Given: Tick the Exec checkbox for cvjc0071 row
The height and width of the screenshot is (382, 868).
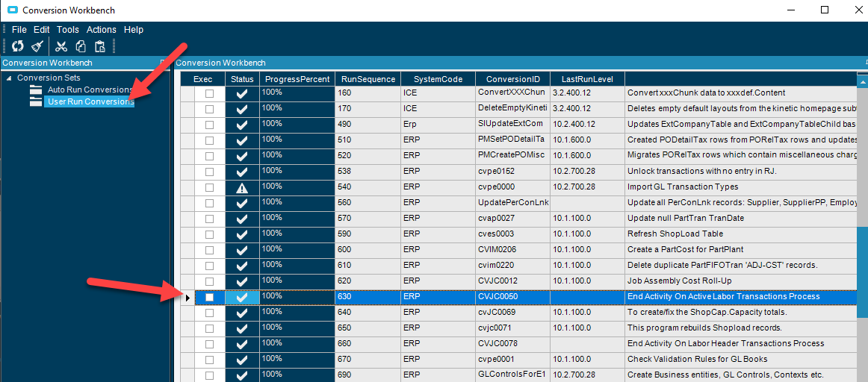Looking at the screenshot, I should pos(209,329).
